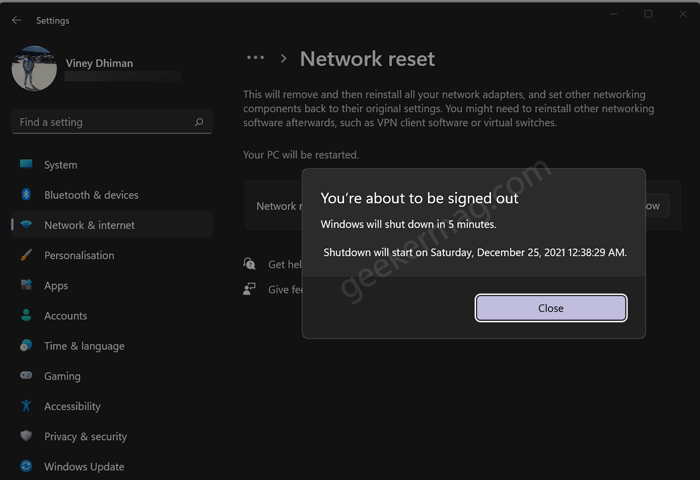Click the breadcrumb chevron arrow
The height and width of the screenshot is (480, 700).
pos(283,58)
